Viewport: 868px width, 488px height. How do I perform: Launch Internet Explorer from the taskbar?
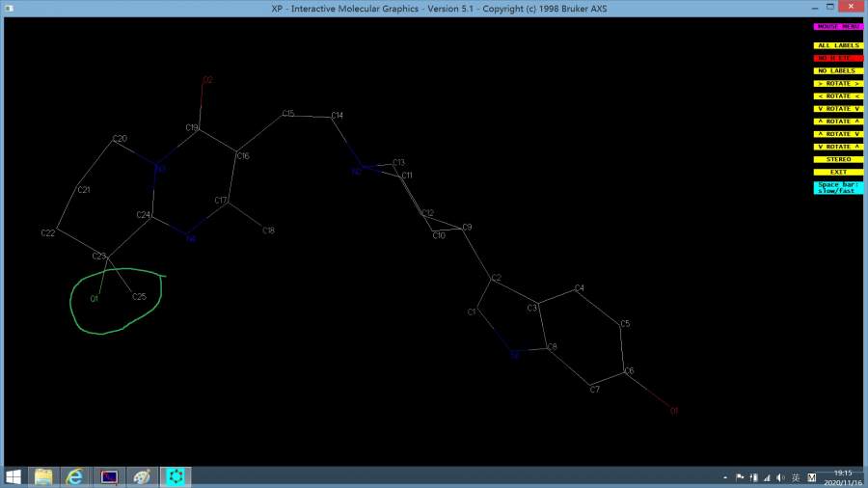[x=74, y=476]
